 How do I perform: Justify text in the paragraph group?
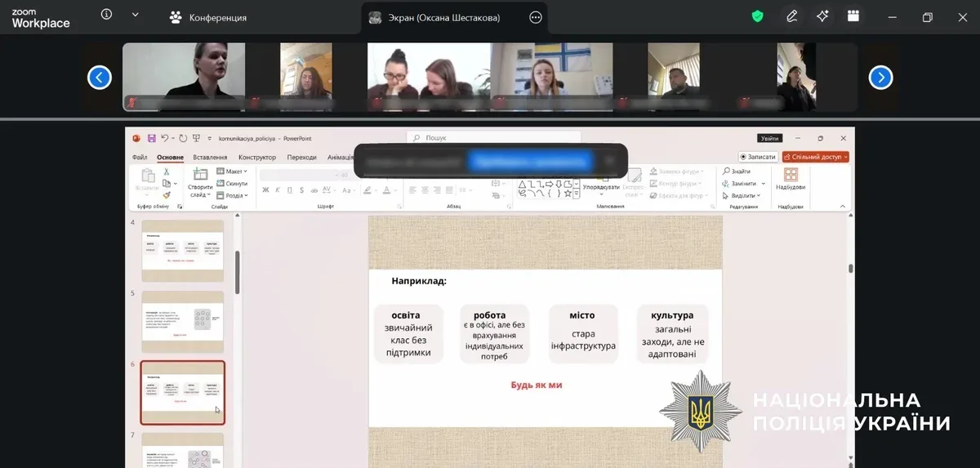pyautogui.click(x=449, y=190)
